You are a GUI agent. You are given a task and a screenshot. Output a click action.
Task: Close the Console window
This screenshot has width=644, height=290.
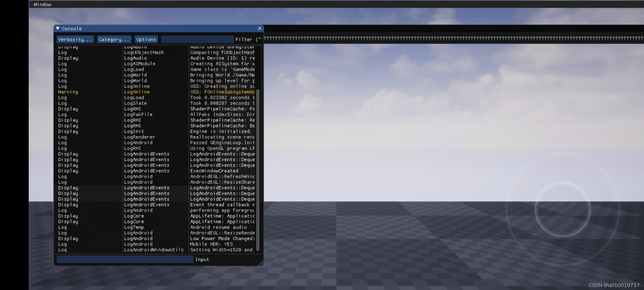259,28
